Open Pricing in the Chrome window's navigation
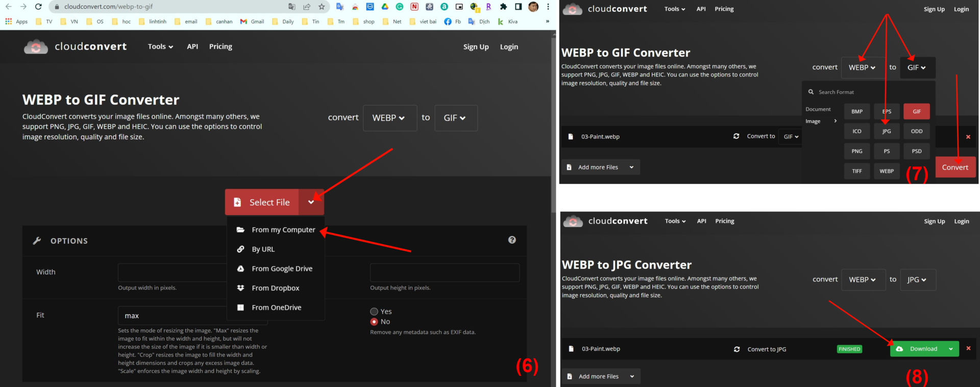 point(220,46)
